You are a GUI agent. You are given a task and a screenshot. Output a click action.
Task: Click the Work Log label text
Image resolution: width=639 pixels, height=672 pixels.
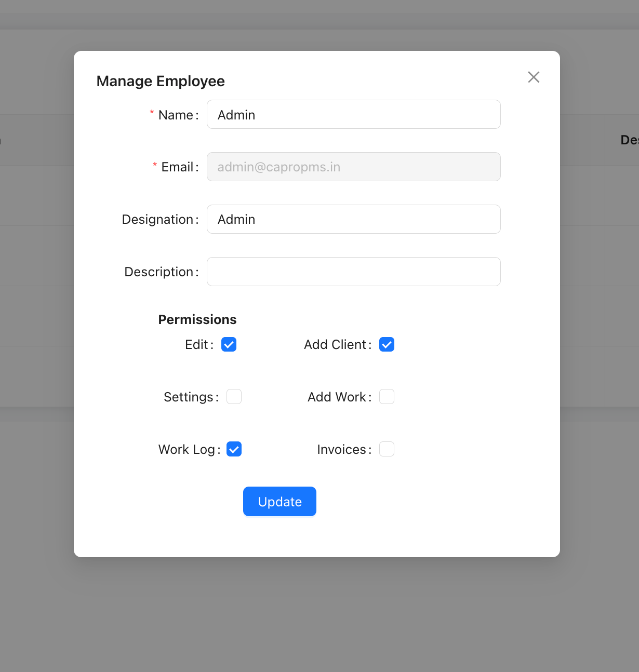(187, 450)
